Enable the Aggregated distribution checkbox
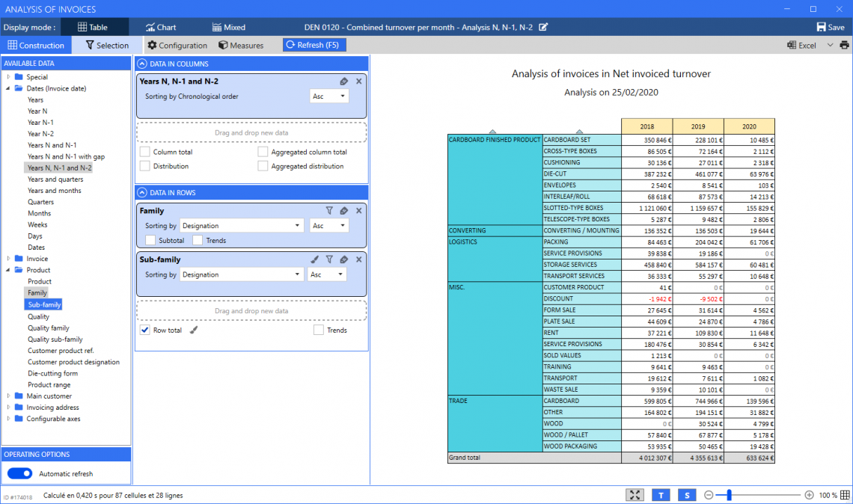Screen dimensions: 853x504 [x=263, y=166]
